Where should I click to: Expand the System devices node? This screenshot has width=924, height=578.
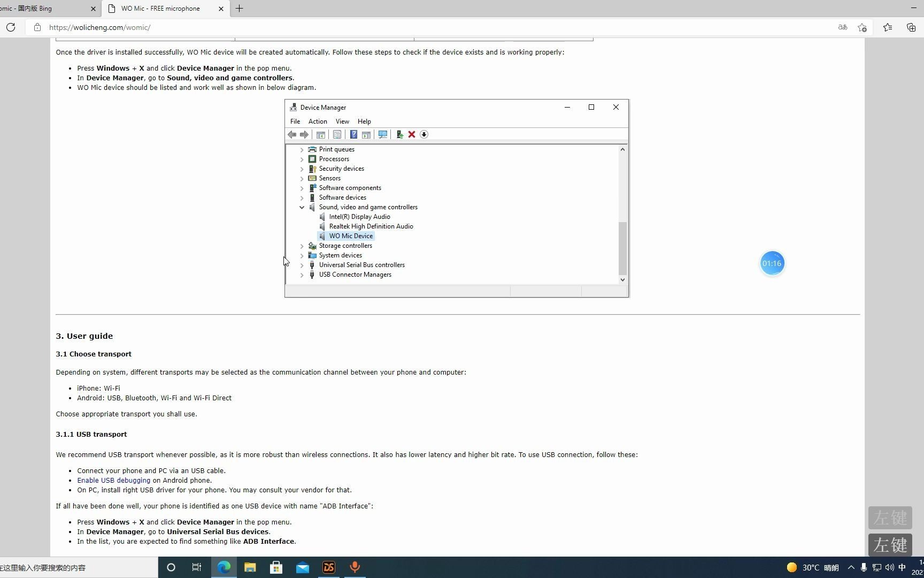point(302,256)
